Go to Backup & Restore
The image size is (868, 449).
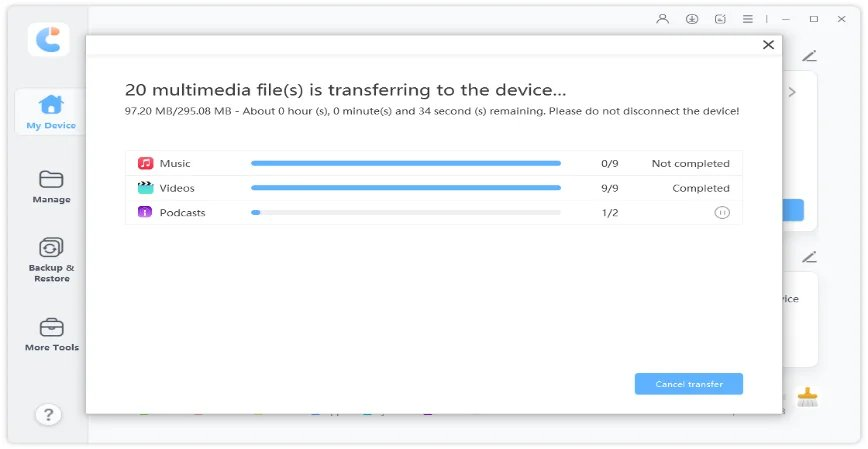(51, 259)
